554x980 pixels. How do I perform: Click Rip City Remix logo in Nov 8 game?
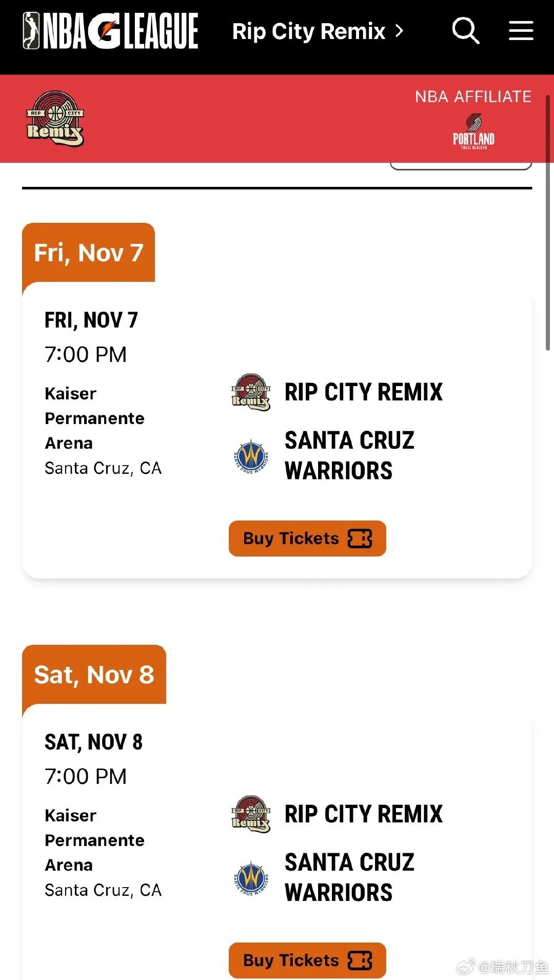251,814
